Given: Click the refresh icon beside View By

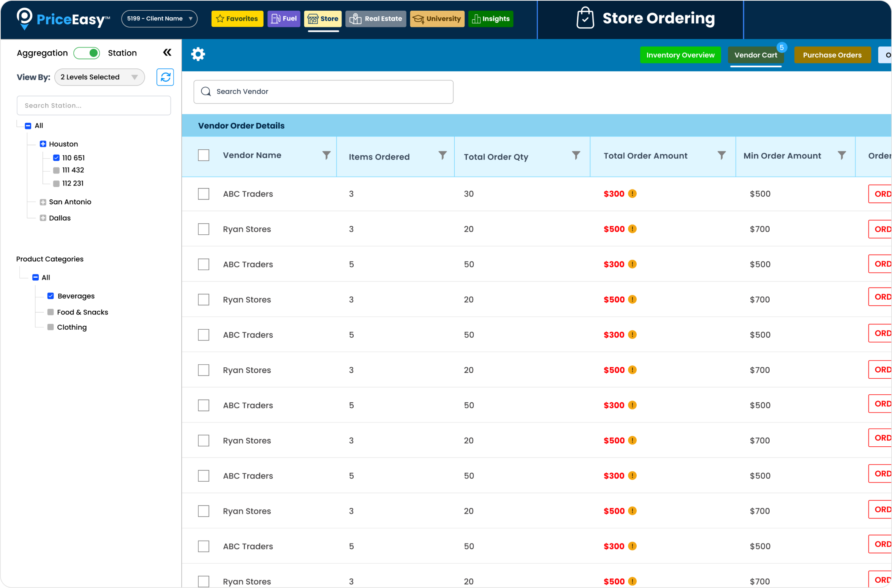Looking at the screenshot, I should coord(165,77).
